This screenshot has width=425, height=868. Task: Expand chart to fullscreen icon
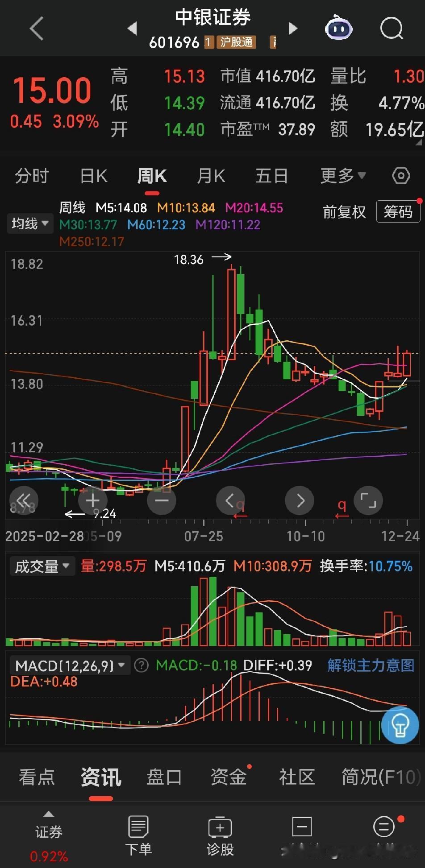368,500
